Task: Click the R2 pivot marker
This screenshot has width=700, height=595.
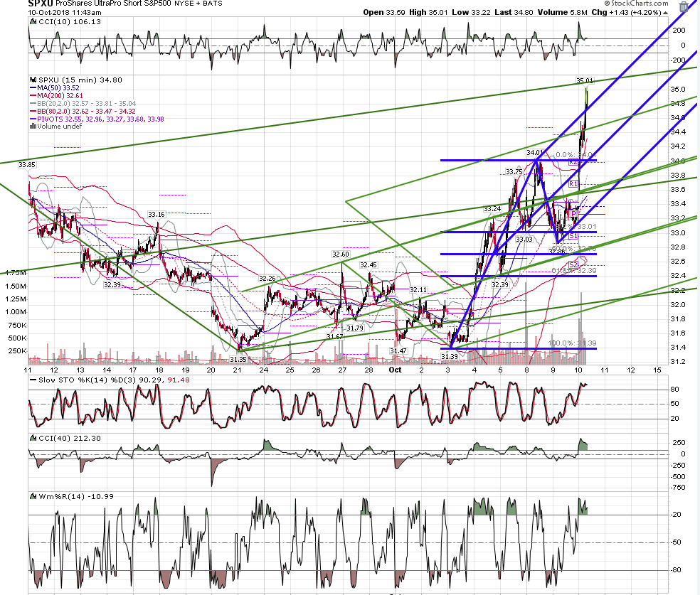Action: [x=573, y=162]
